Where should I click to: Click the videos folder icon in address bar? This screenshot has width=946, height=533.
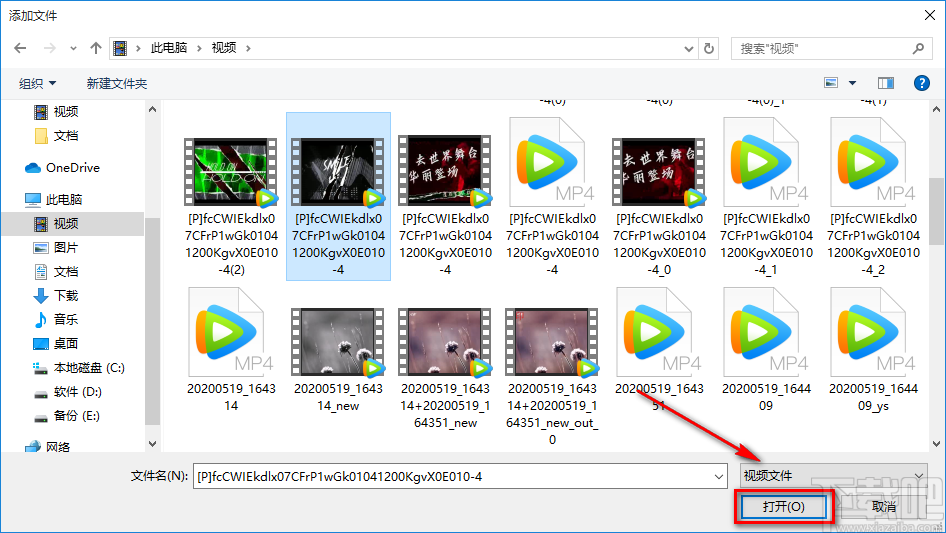[121, 48]
